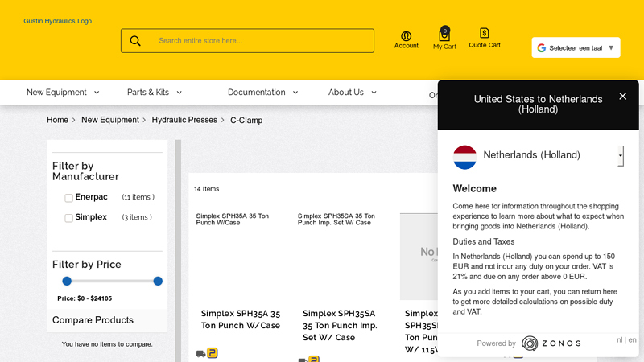Click truck shipping icon under SPH35A
Image resolution: width=644 pixels, height=362 pixels.
pos(200,353)
